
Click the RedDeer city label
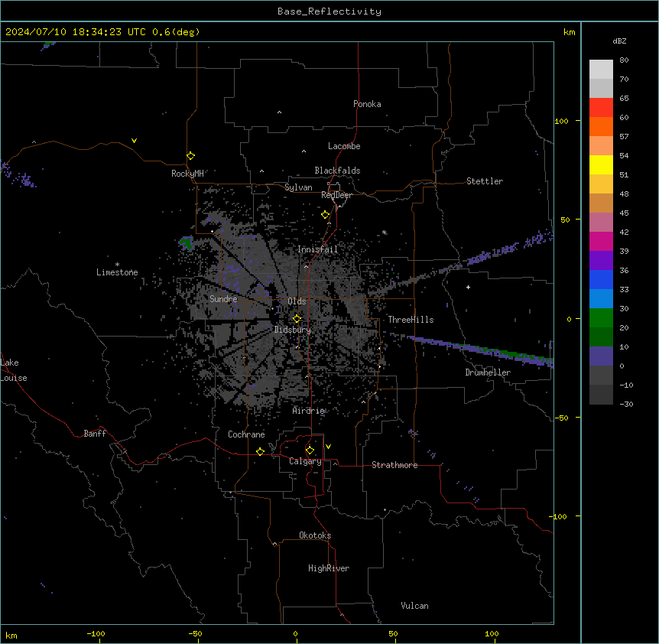336,195
